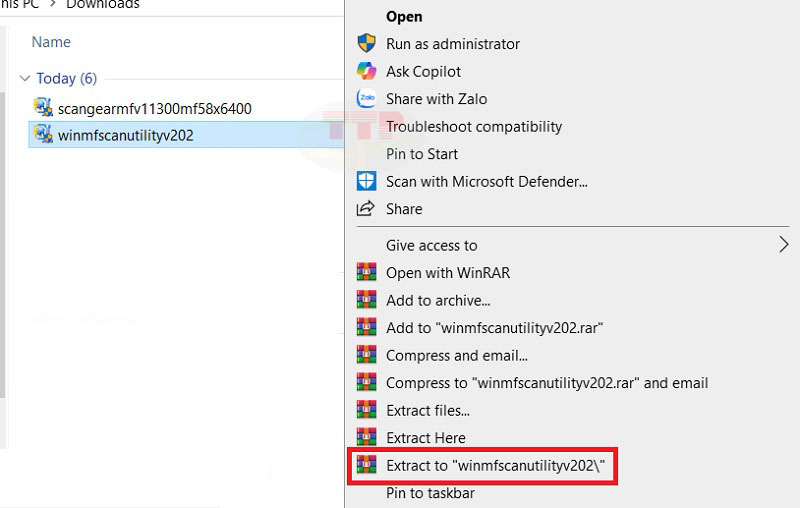Click the Zalo icon in menu

point(366,98)
